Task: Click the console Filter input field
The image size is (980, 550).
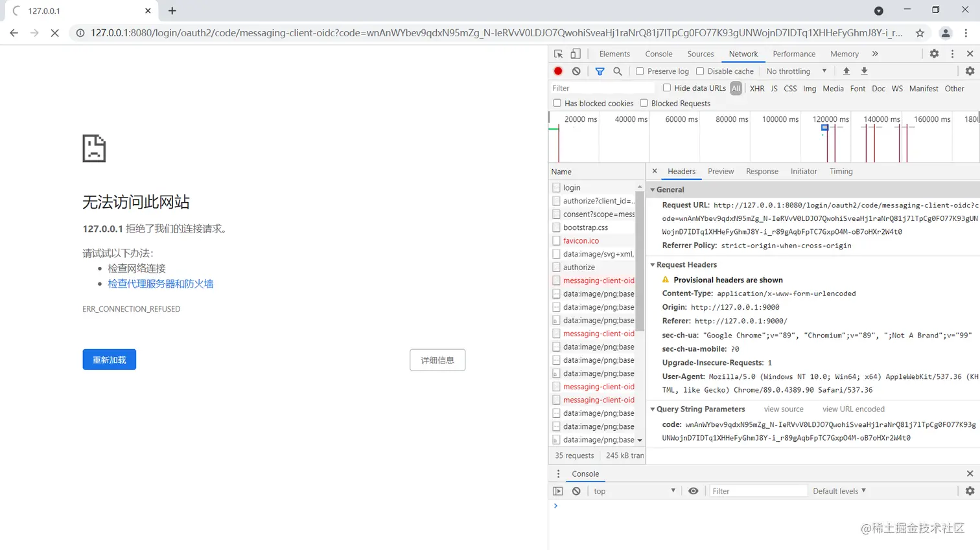Action: (x=758, y=491)
